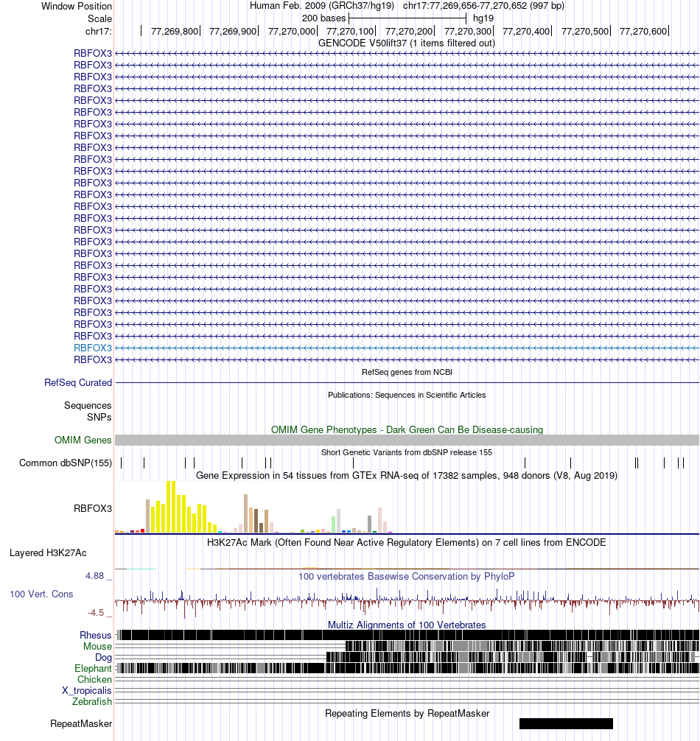Click the Dog alignment label

click(103, 657)
